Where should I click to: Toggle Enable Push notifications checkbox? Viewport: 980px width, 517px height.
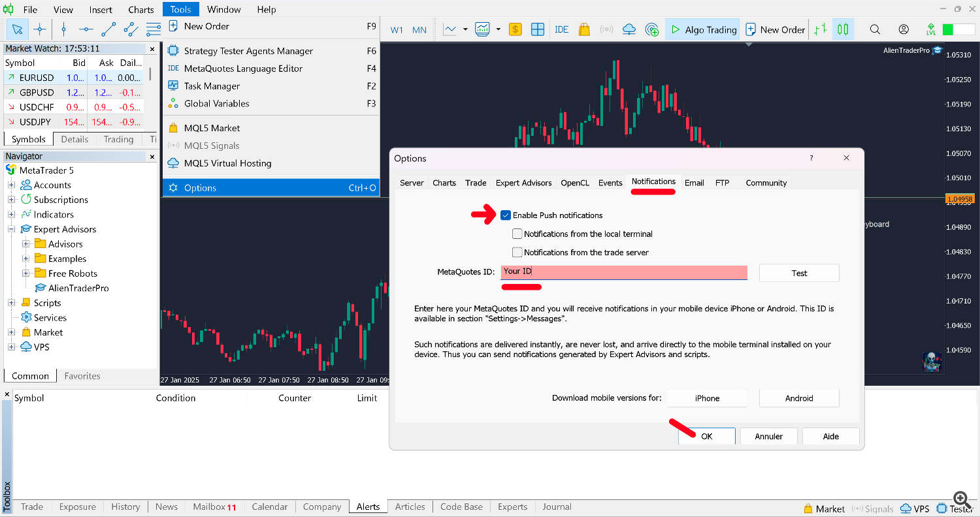pyautogui.click(x=506, y=215)
